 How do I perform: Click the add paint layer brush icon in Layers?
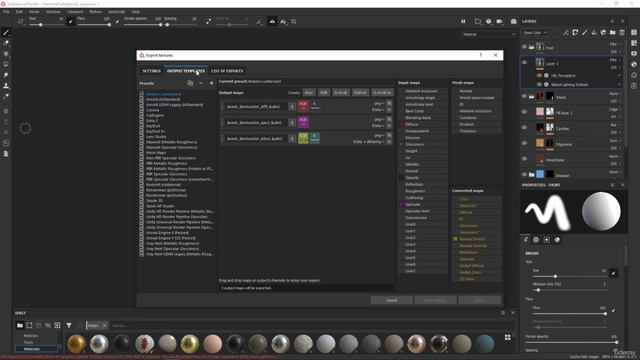click(585, 32)
